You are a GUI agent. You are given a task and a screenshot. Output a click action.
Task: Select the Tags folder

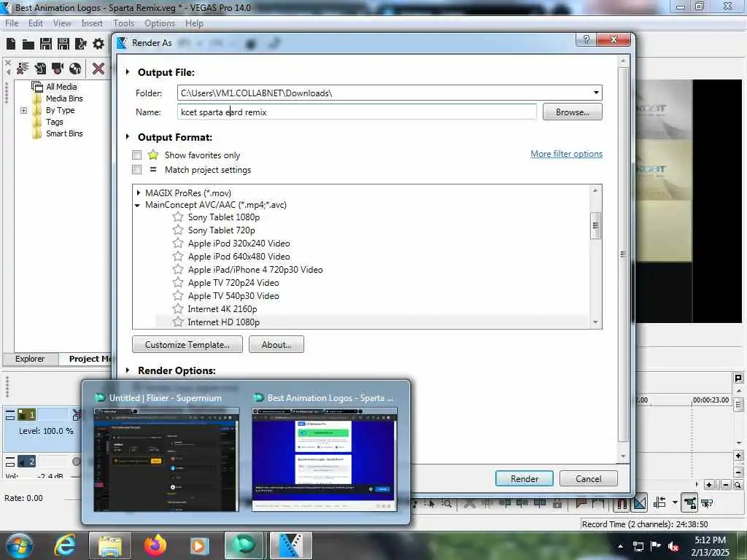point(54,122)
